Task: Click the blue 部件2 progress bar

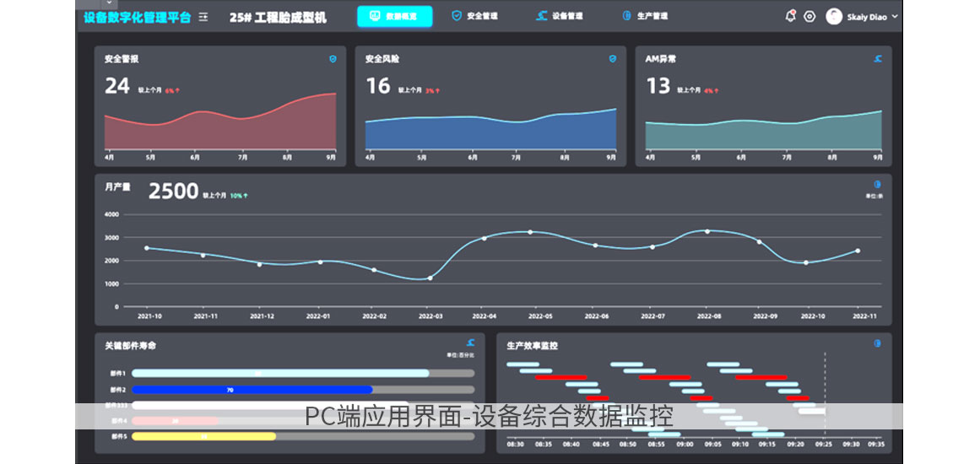Action: [252, 390]
